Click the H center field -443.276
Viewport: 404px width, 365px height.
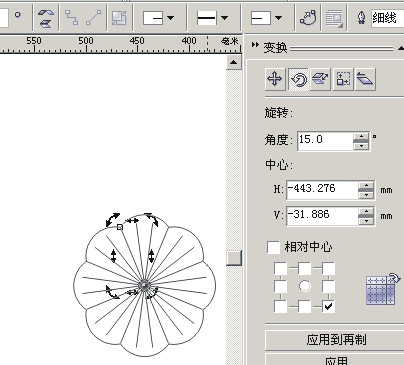click(322, 189)
